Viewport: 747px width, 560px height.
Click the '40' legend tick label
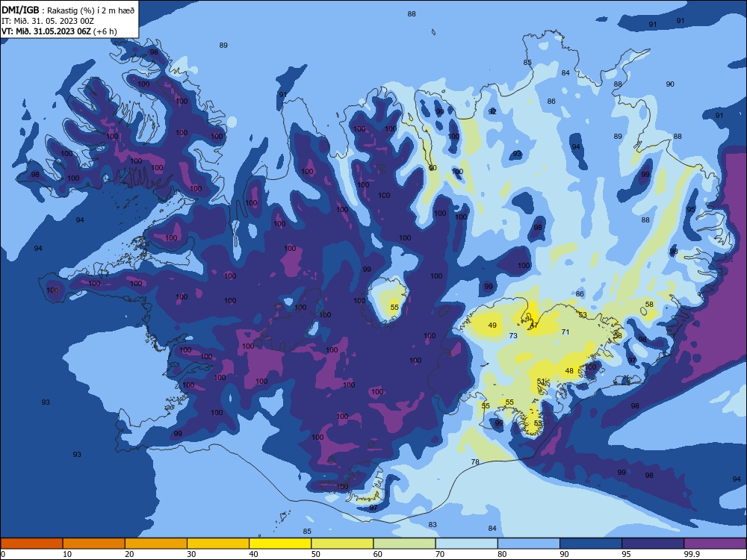(x=253, y=554)
